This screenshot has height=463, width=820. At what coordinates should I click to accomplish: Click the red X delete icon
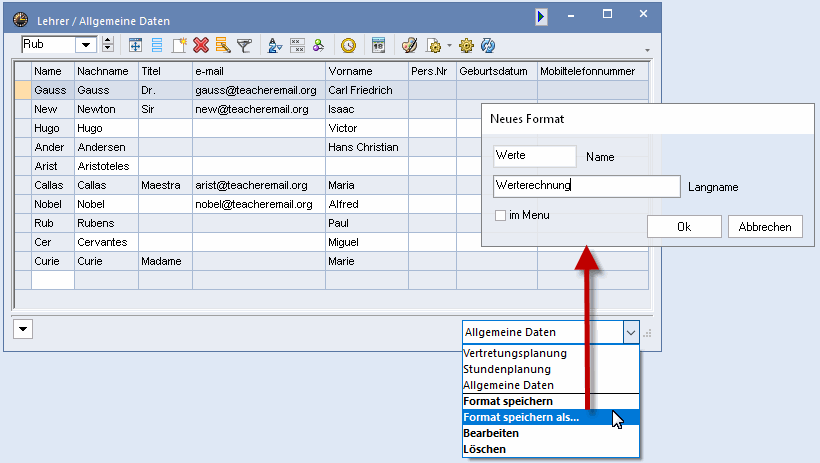coord(201,46)
